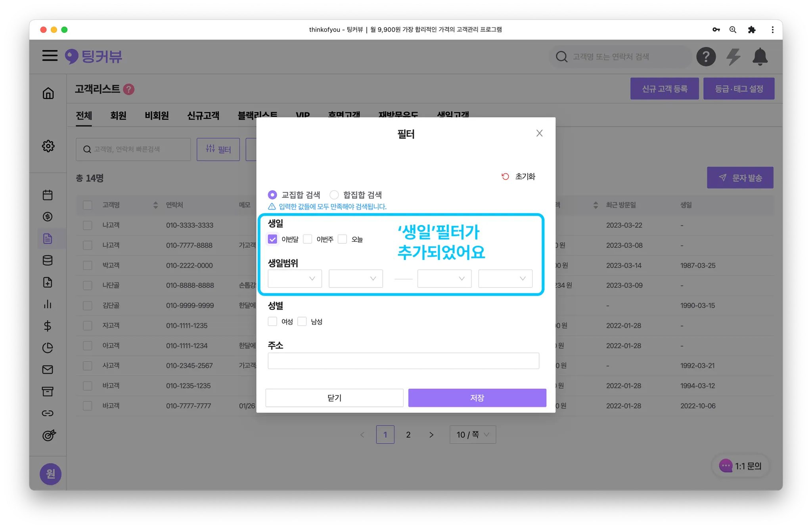Uncheck the 이번달 birthday checkbox
This screenshot has height=529, width=812.
click(x=272, y=239)
